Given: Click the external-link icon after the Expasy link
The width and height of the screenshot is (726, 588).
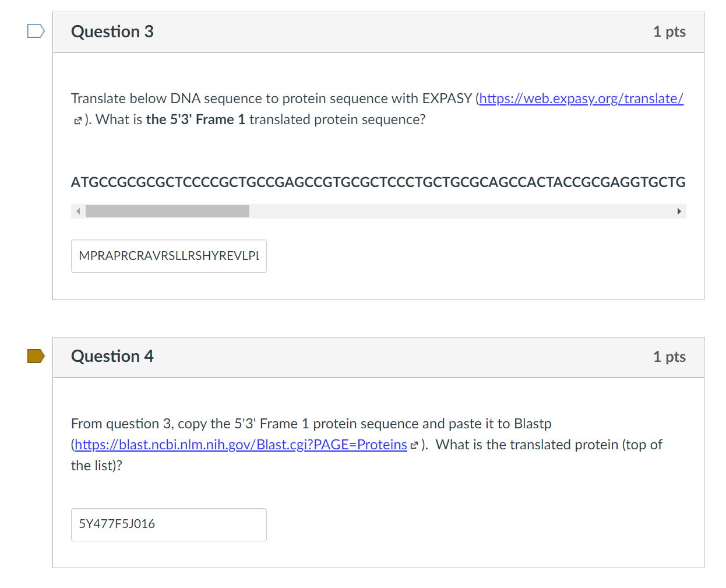Looking at the screenshot, I should 77,121.
